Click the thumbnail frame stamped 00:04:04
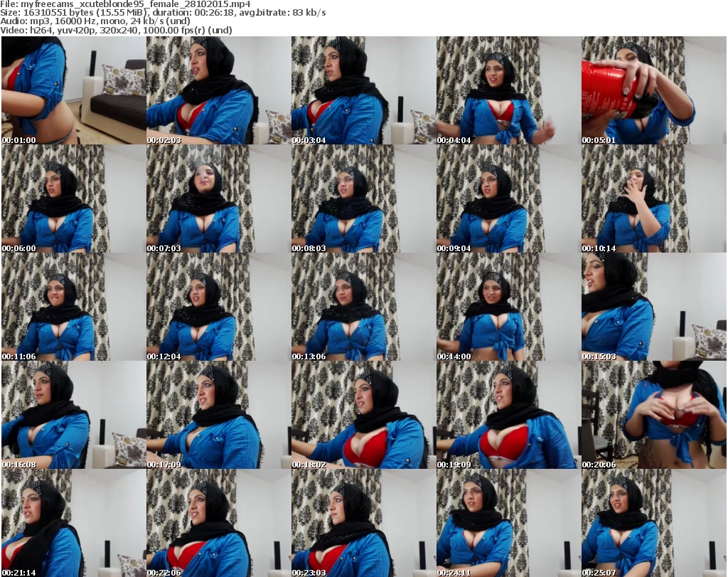Image resolution: width=728 pixels, height=577 pixels. tap(508, 90)
